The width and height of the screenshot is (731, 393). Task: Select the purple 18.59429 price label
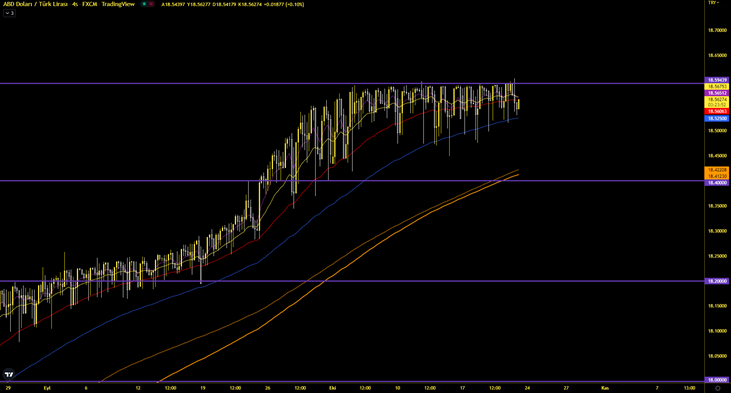[x=717, y=80]
